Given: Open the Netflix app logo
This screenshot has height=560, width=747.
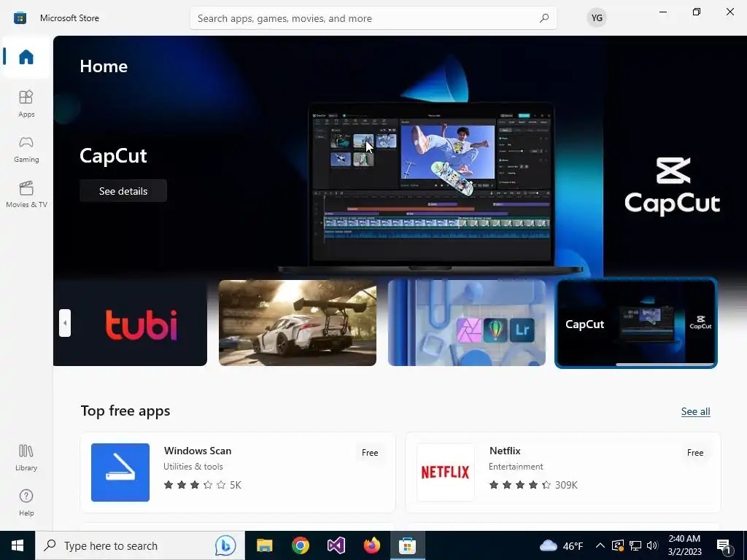Looking at the screenshot, I should pyautogui.click(x=446, y=472).
